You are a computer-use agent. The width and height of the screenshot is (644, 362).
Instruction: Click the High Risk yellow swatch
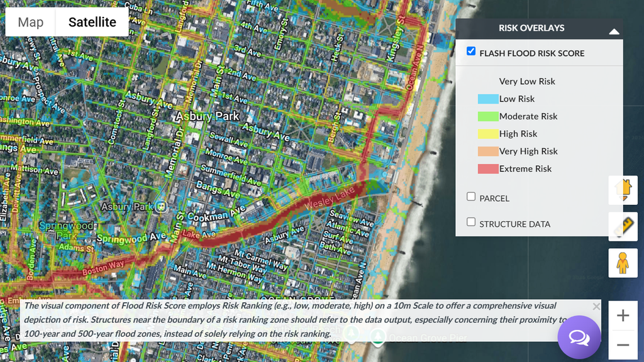(x=488, y=134)
